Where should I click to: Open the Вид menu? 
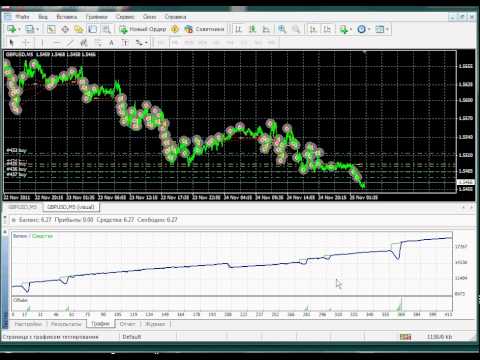pyautogui.click(x=43, y=17)
